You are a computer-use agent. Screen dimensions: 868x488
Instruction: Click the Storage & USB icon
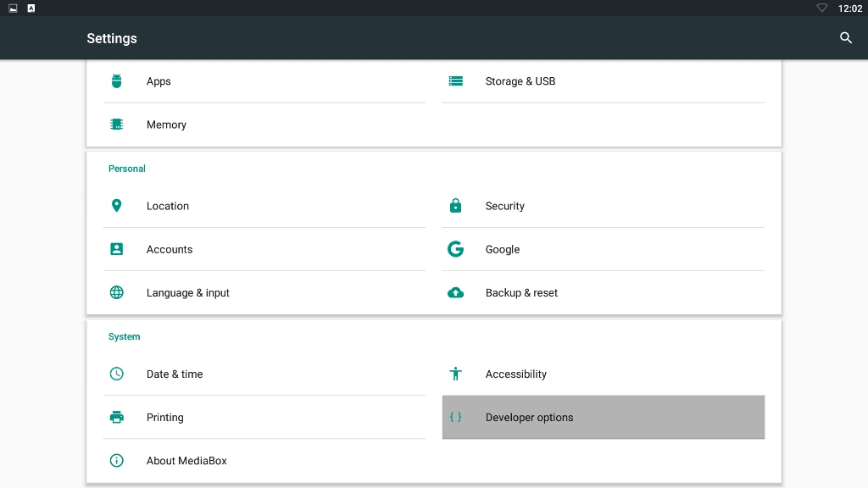click(x=456, y=81)
